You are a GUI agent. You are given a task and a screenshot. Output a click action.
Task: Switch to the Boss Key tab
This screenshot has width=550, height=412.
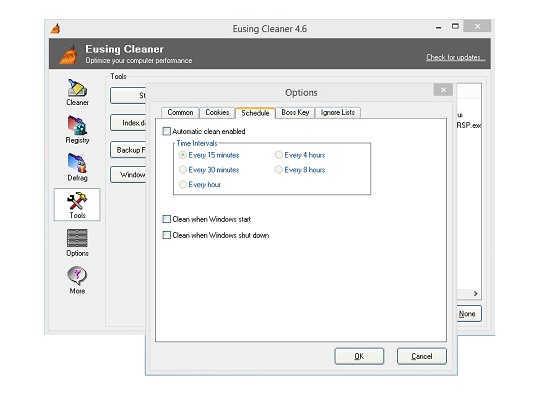(x=295, y=113)
